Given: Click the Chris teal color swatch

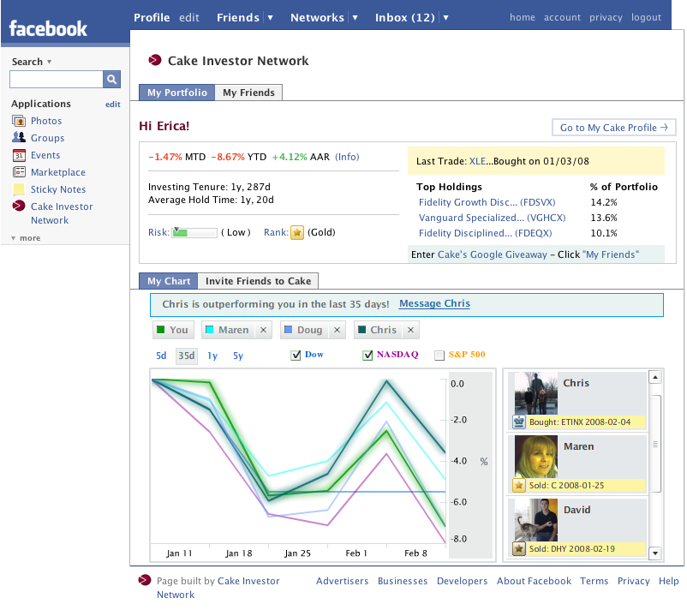Looking at the screenshot, I should (x=361, y=330).
